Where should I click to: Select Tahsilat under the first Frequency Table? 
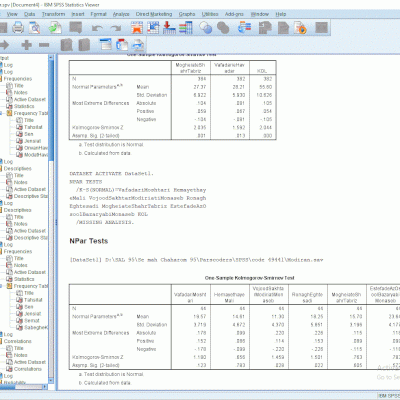coord(33,127)
